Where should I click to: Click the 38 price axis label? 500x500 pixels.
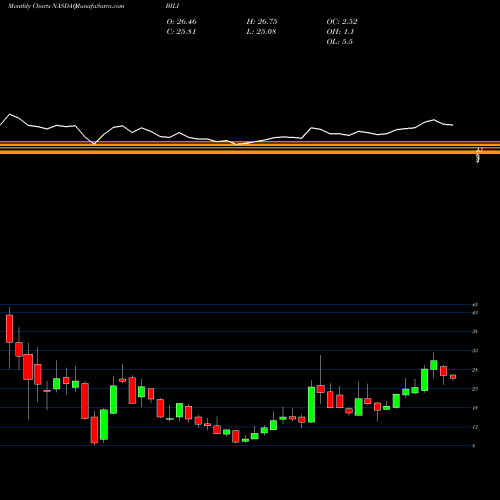[x=475, y=332]
